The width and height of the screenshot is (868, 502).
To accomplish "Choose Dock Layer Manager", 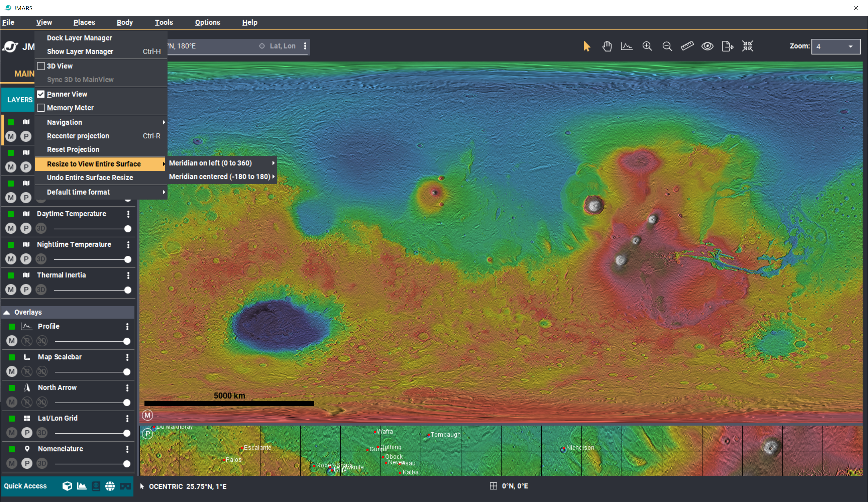I will coord(101,38).
